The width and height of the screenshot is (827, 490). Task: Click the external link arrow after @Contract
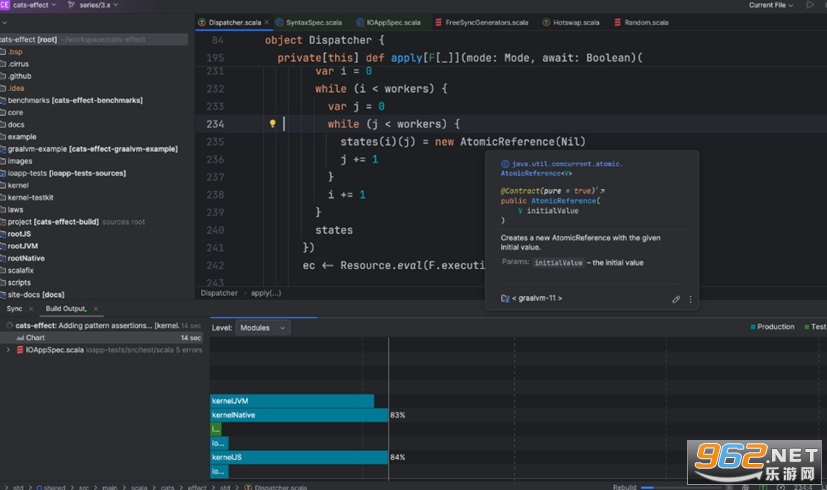602,191
